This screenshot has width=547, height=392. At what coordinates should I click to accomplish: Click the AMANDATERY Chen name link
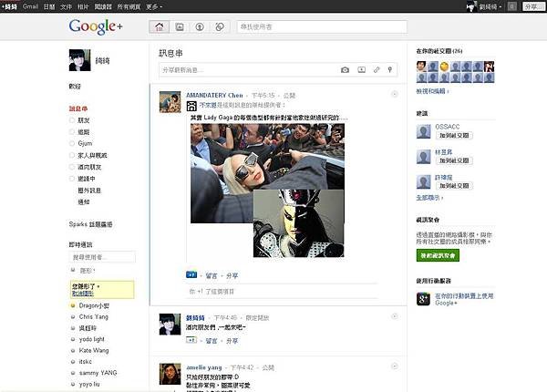point(214,95)
